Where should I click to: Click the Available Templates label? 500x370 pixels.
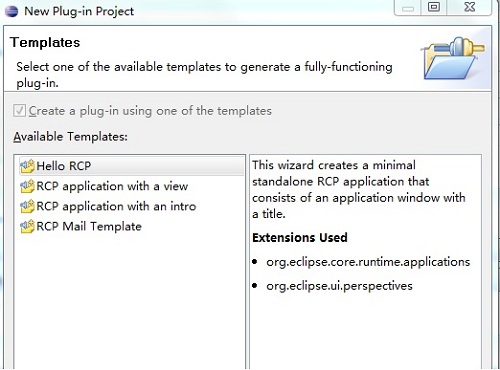[x=70, y=137]
